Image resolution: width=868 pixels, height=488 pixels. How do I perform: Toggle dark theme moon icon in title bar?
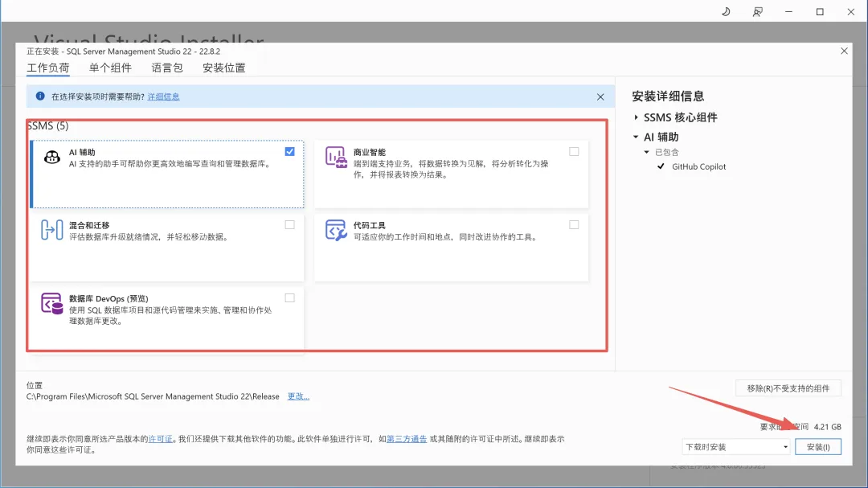click(726, 11)
